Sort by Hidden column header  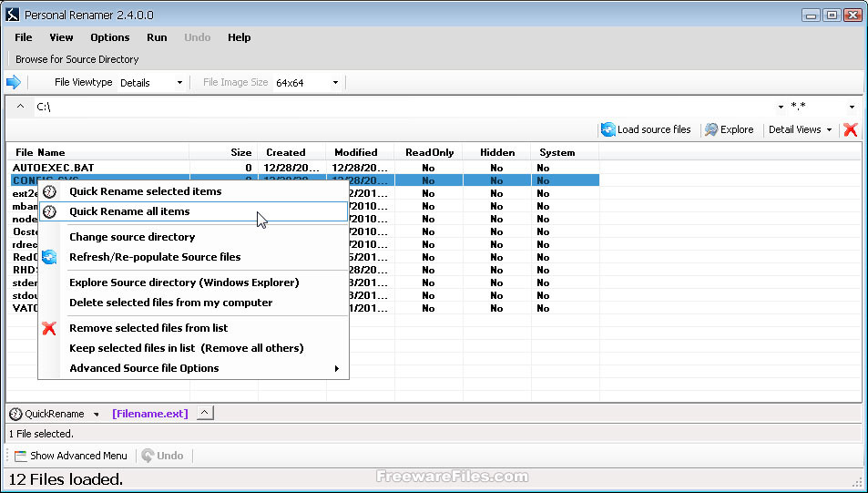tap(497, 152)
